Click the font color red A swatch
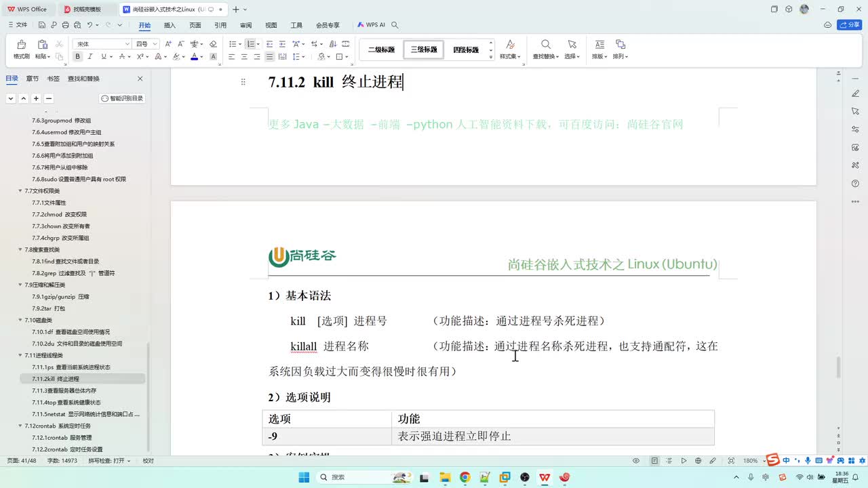The width and height of the screenshot is (868, 488). (194, 57)
